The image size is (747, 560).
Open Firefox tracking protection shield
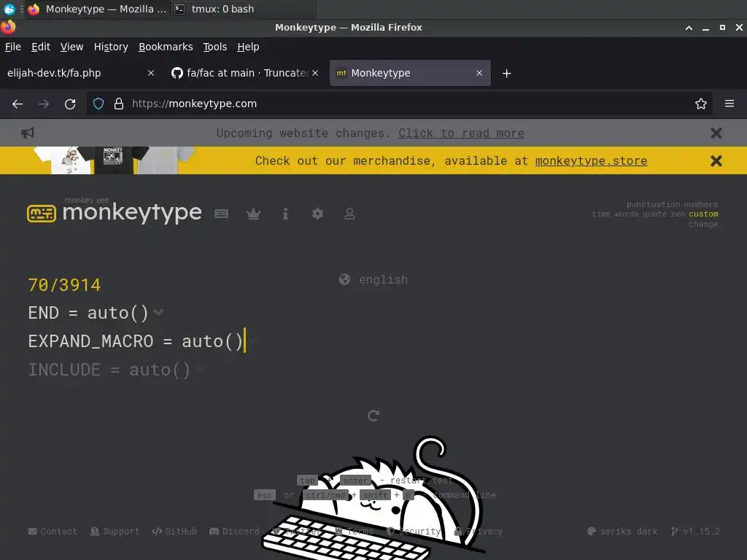click(x=98, y=104)
